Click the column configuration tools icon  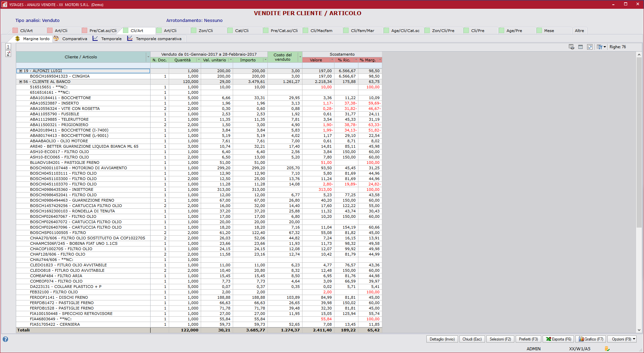599,47
